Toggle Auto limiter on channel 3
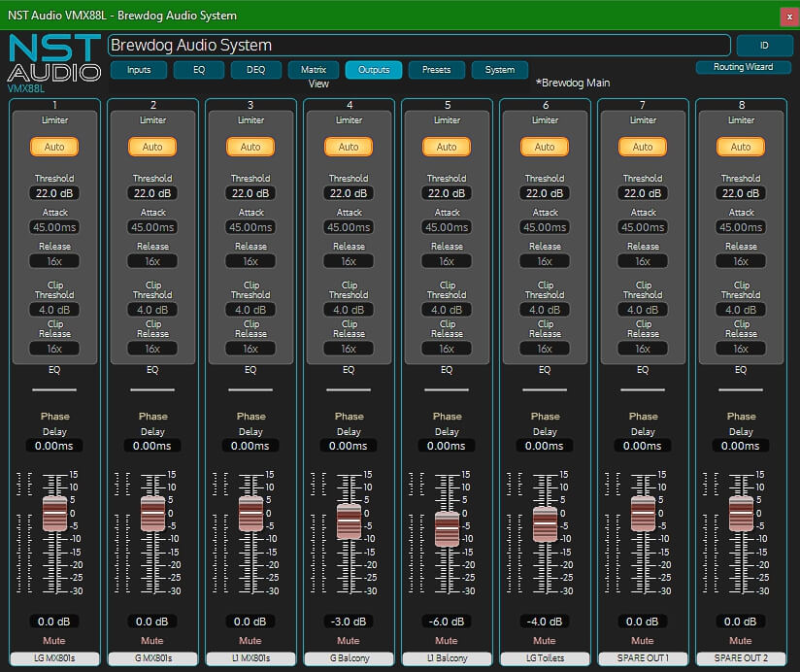800x672 pixels. [250, 147]
